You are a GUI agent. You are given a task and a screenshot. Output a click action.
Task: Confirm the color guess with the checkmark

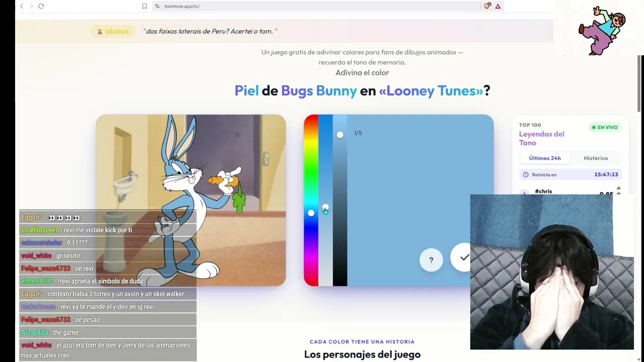coord(464,257)
